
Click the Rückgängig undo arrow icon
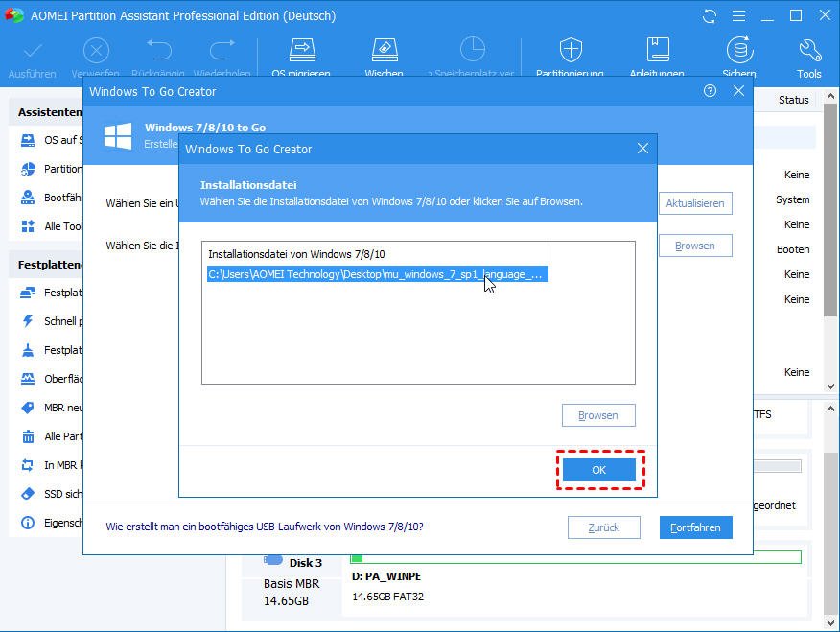point(159,50)
